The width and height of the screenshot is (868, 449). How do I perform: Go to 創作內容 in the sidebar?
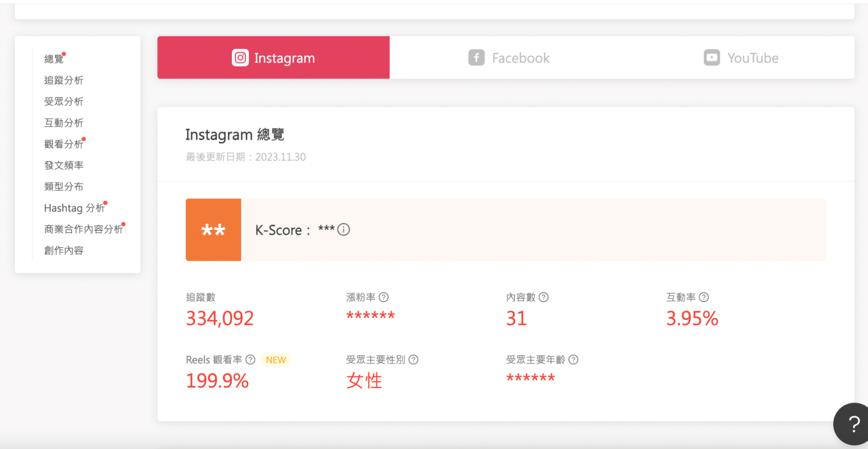click(x=64, y=251)
